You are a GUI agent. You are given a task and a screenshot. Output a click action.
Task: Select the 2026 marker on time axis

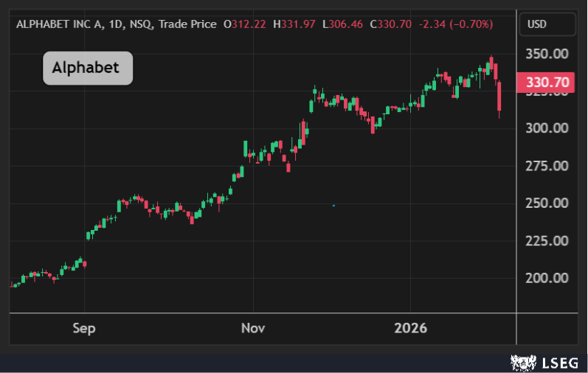pyautogui.click(x=410, y=328)
